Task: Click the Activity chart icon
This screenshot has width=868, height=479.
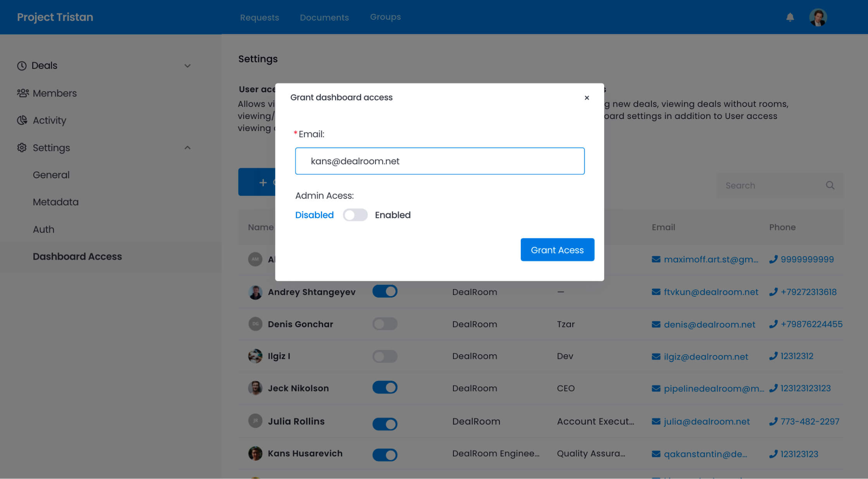Action: click(x=22, y=120)
